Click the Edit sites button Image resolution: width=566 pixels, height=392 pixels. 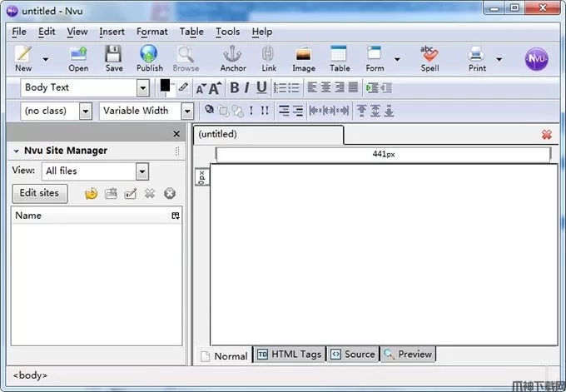point(39,193)
